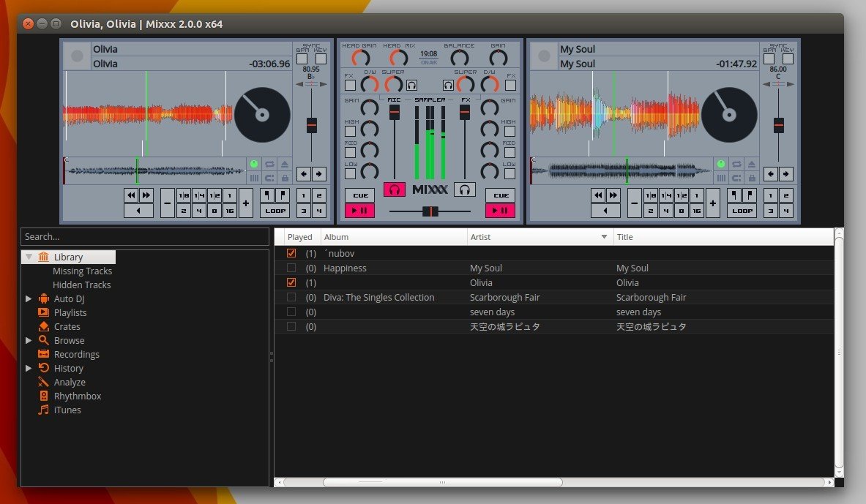Screen dimensions: 866x504
Task: Toggle the left FX checkbox in the mixer
Action: (350, 85)
